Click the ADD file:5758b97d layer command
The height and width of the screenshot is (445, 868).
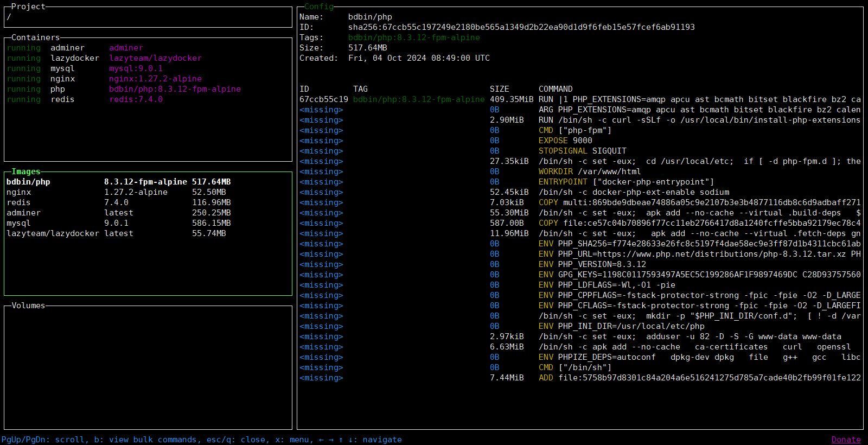tap(700, 378)
